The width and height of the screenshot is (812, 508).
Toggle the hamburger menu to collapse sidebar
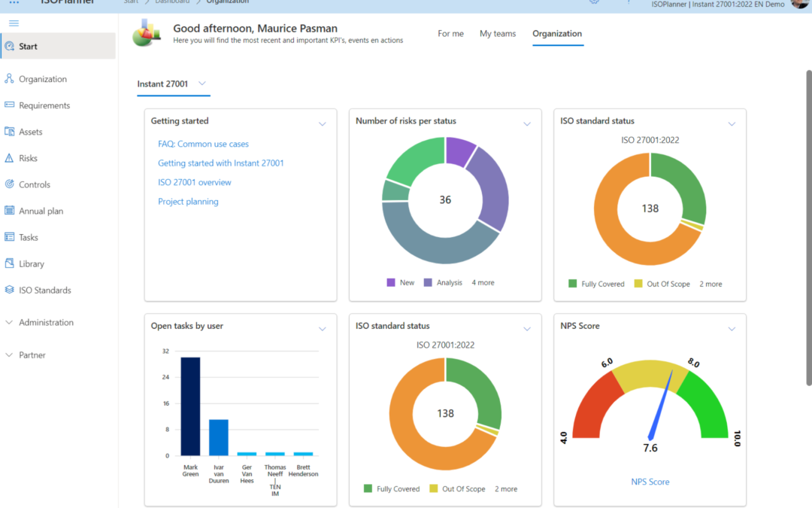pyautogui.click(x=13, y=23)
